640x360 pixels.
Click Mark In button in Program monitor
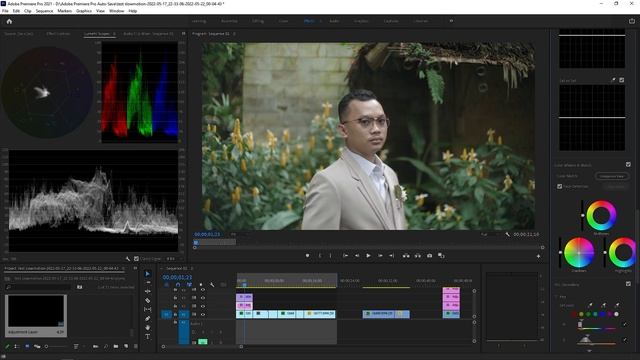pyautogui.click(x=320, y=256)
